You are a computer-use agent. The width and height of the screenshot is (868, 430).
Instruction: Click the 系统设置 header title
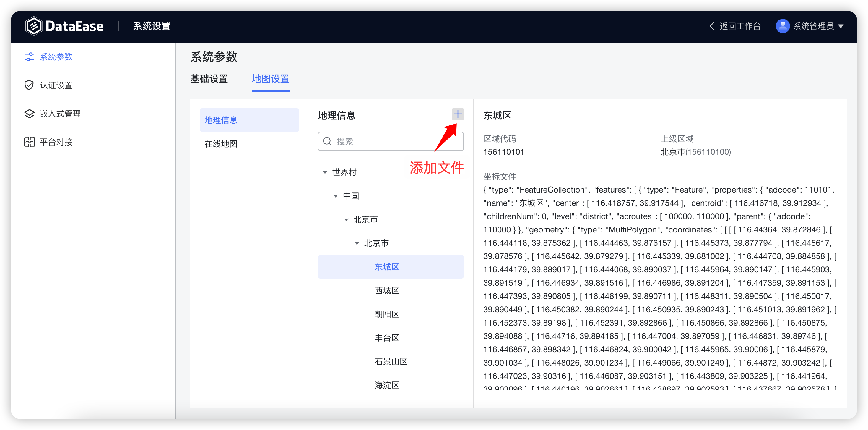[x=152, y=26]
